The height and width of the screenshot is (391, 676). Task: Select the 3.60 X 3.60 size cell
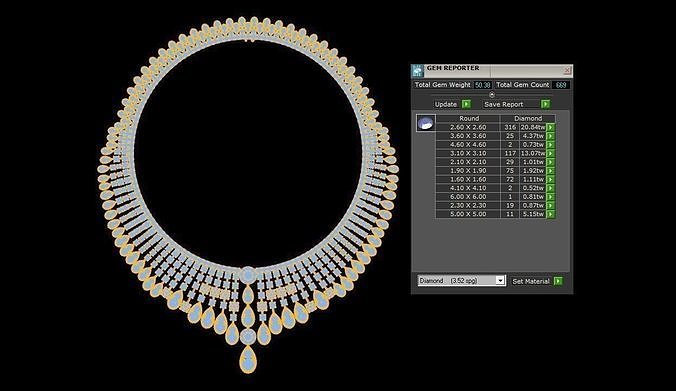(468, 136)
